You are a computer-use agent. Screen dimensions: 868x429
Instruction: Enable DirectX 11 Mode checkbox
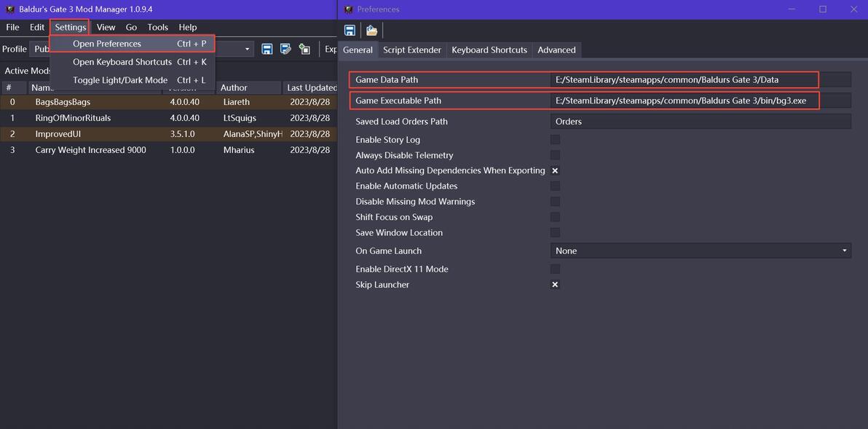555,269
